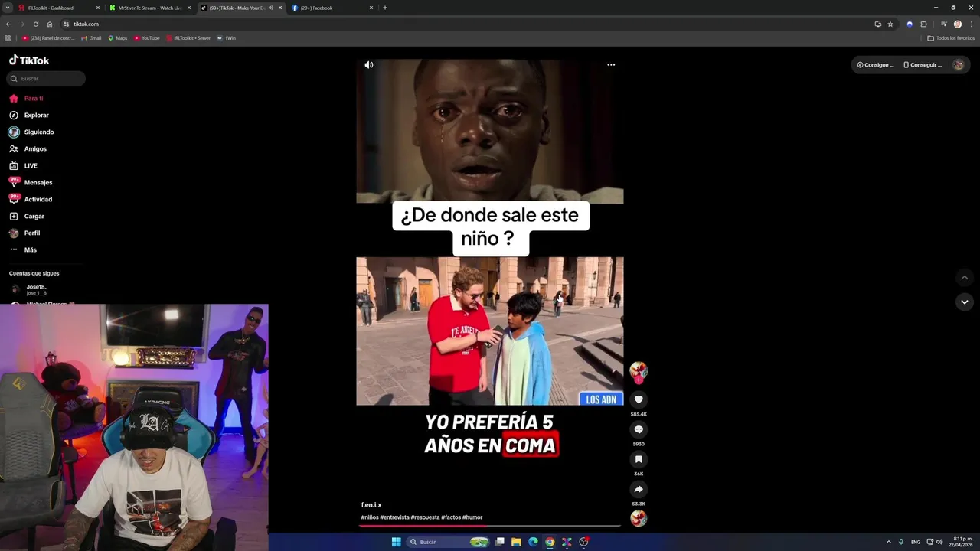Open the Maps bookmark
This screenshot has width=980, height=551.
[117, 37]
